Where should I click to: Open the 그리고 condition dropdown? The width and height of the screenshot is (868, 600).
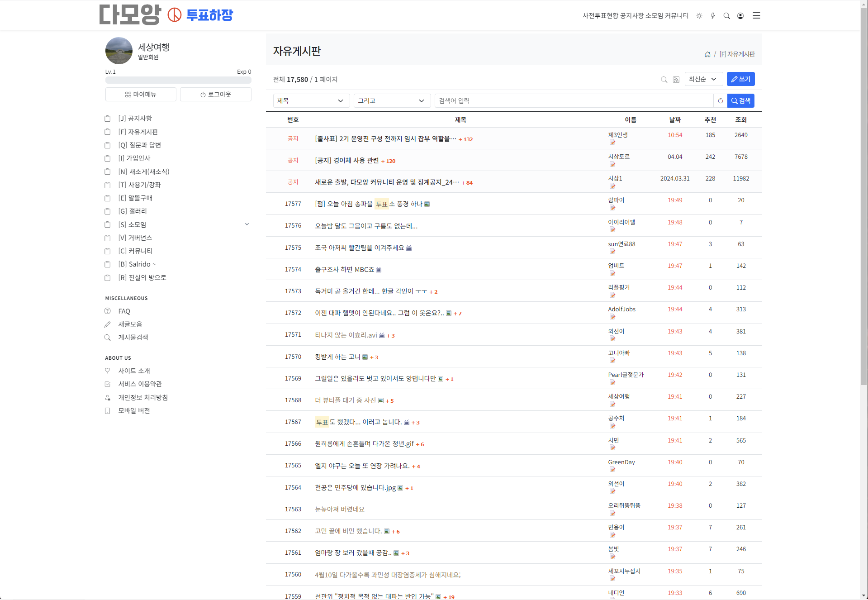392,100
